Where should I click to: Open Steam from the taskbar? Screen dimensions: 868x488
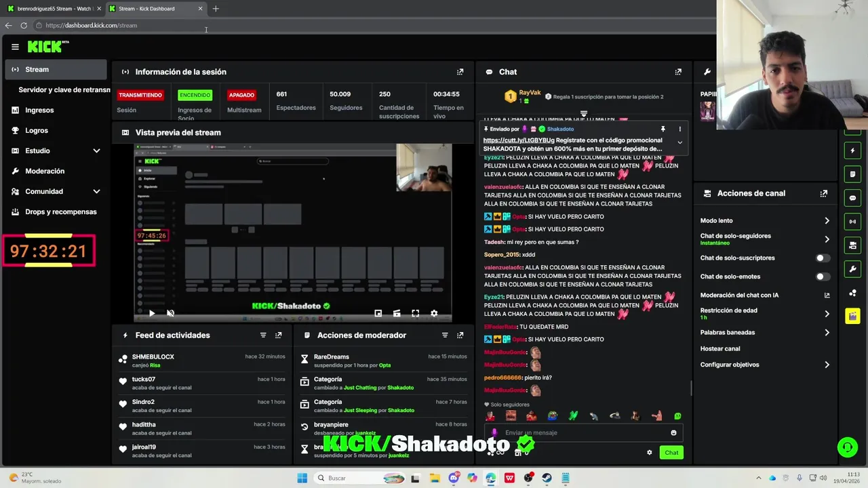point(547,478)
